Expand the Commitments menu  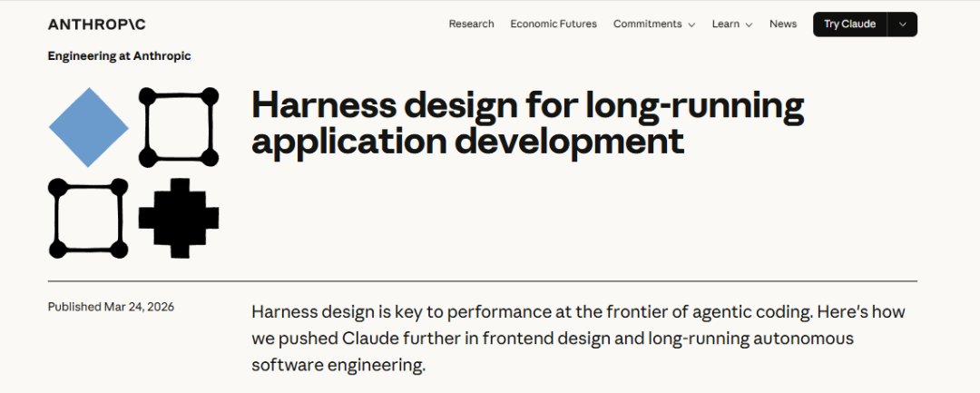(x=653, y=24)
